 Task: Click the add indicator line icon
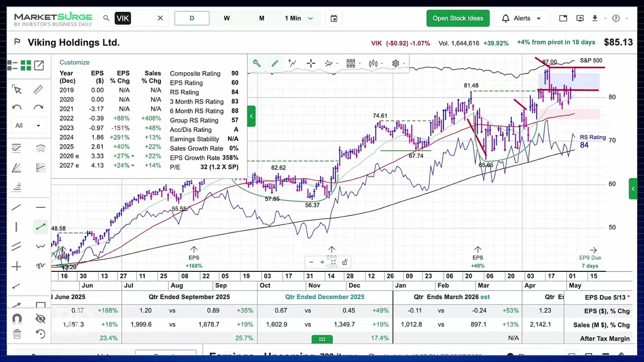click(x=292, y=63)
